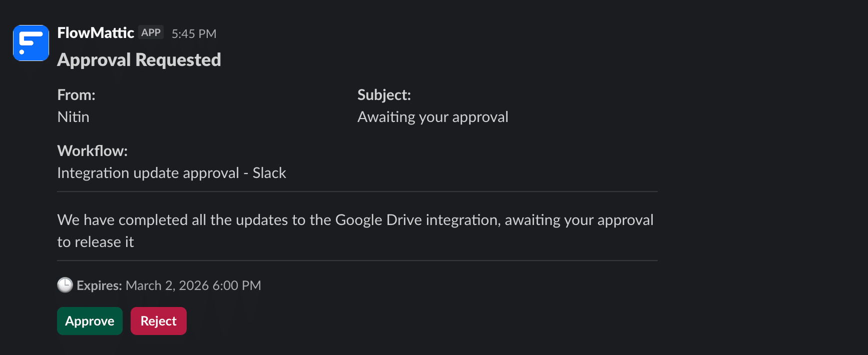Click the FlowMattic sender name

96,32
